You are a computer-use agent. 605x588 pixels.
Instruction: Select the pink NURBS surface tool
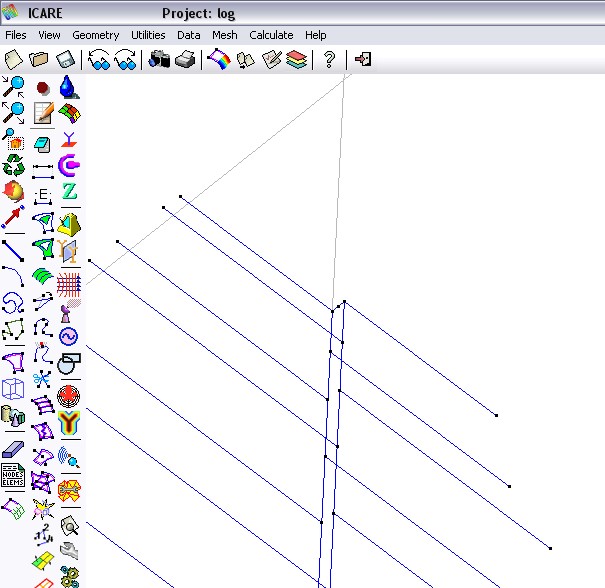point(14,362)
